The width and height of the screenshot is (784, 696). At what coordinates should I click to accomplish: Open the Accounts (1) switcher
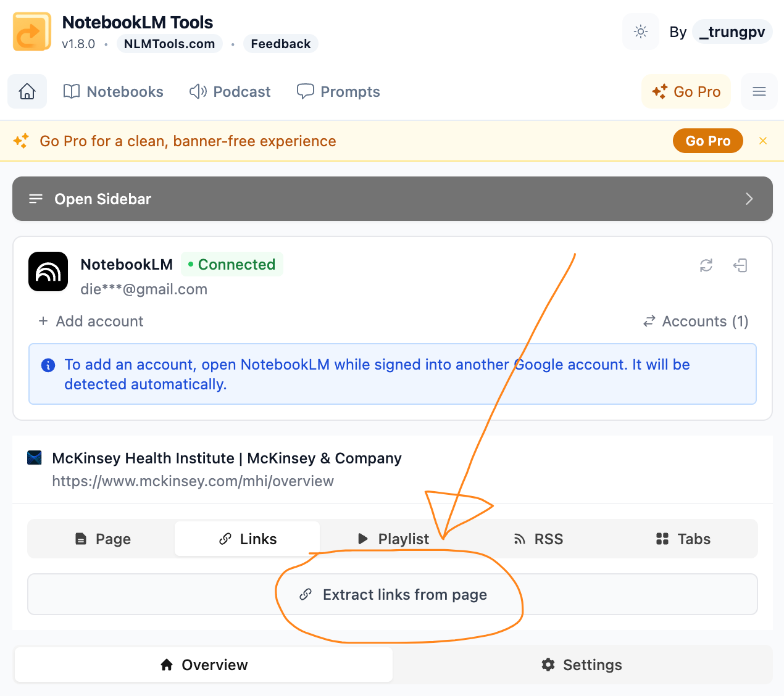(x=696, y=321)
